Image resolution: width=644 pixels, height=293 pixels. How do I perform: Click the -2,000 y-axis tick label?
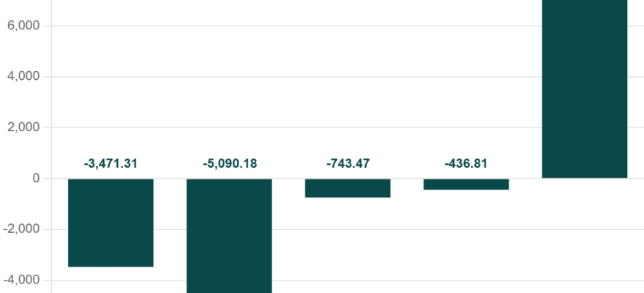point(21,229)
